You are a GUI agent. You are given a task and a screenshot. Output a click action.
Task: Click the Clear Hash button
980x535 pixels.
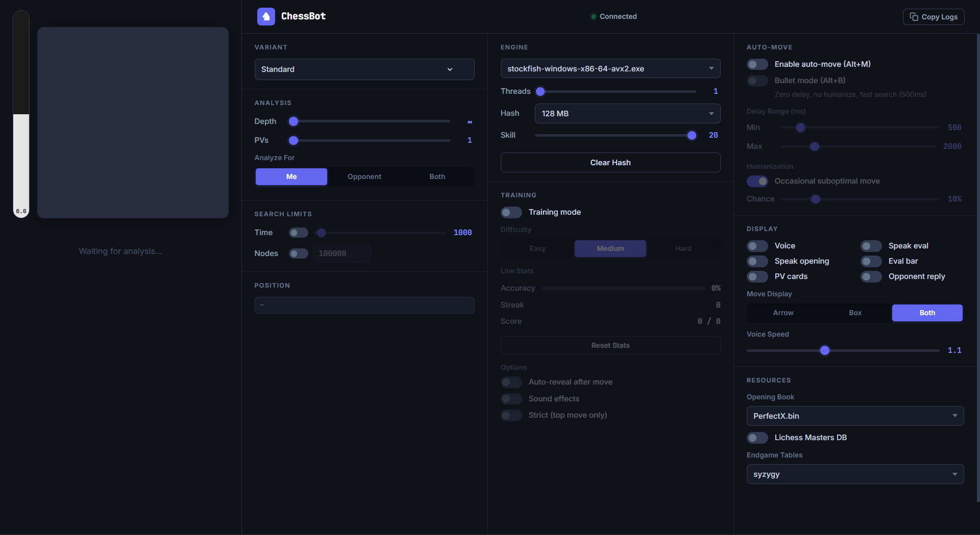click(610, 162)
